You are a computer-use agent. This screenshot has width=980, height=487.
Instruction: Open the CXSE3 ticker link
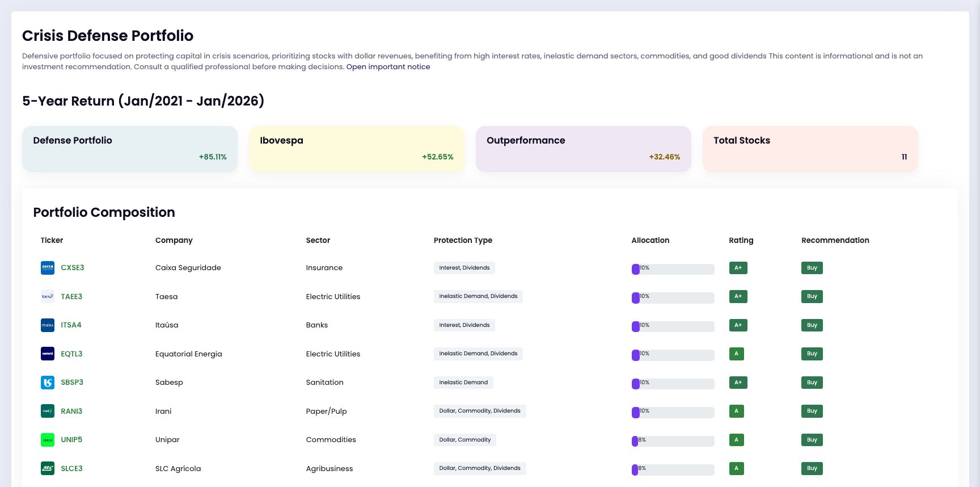[73, 268]
